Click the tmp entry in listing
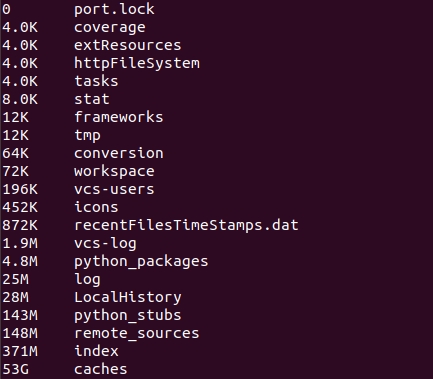 click(87, 136)
